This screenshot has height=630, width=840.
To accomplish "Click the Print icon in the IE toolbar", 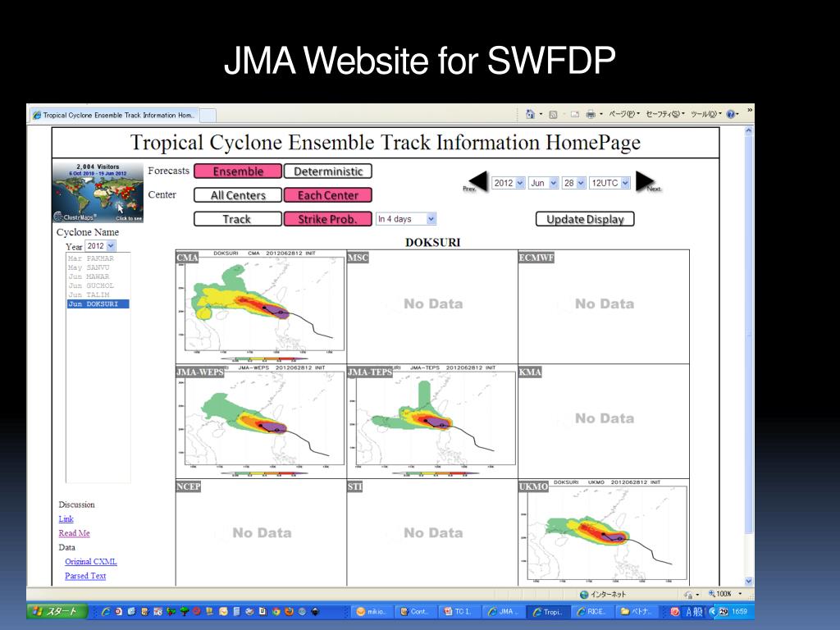I will click(591, 114).
